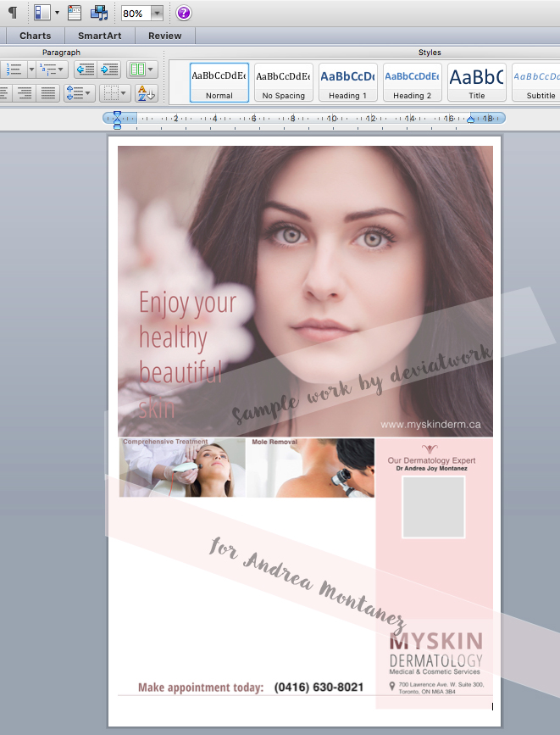Apply the Title style
Viewport: 560px width, 735px height.
coord(477,82)
